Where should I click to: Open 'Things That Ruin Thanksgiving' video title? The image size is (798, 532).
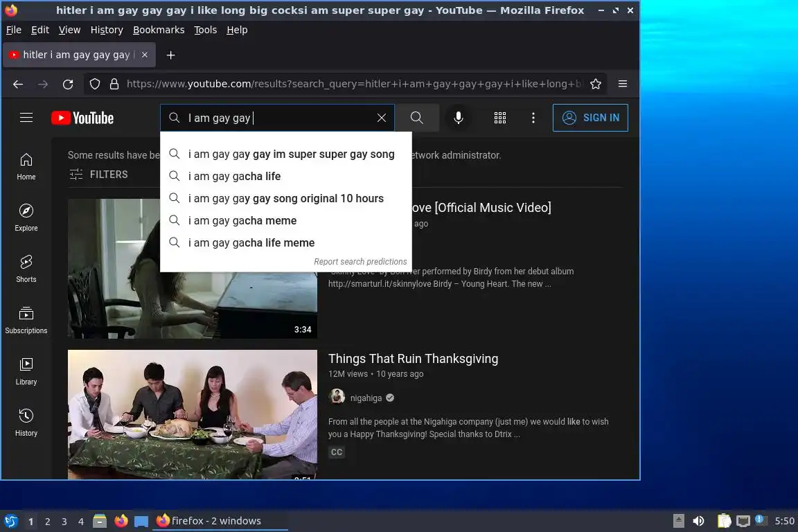point(414,358)
